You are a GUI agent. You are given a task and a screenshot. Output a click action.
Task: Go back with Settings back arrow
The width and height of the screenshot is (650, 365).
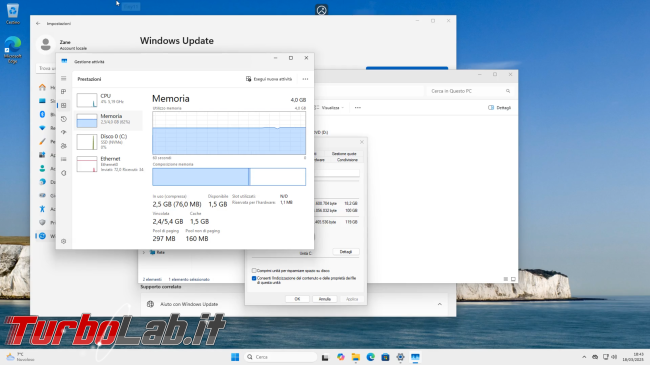click(38, 24)
